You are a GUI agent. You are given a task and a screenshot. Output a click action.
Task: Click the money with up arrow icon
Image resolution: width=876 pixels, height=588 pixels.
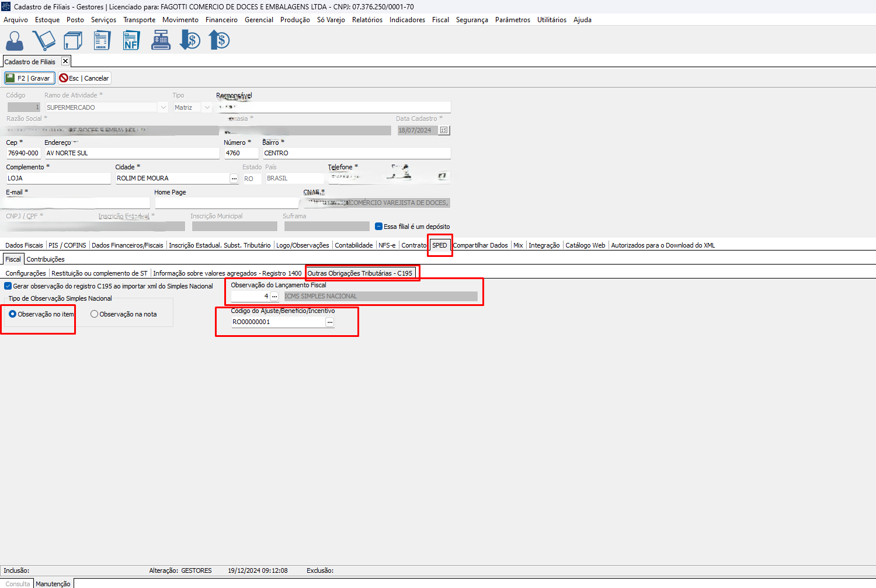(x=220, y=41)
